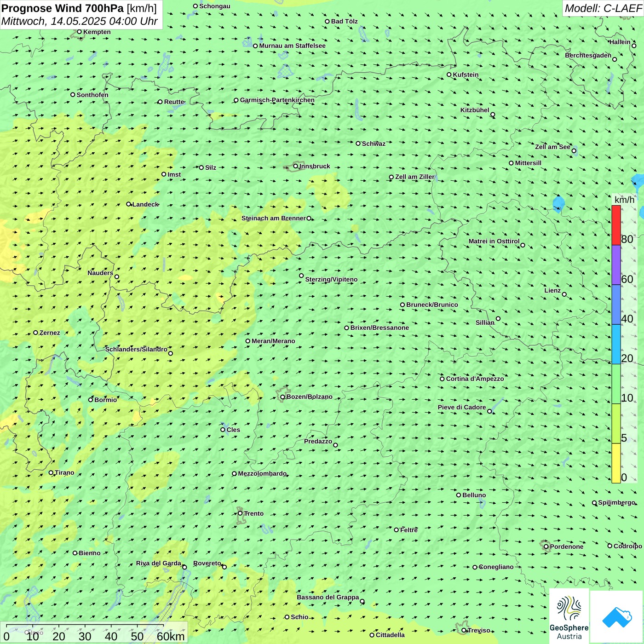Click the 'Landeck' label
This screenshot has height=644, width=644.
click(x=145, y=204)
